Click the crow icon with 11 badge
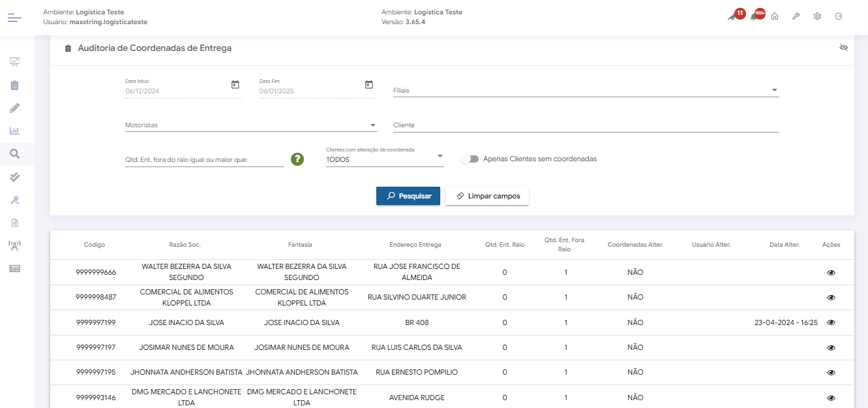 point(733,16)
